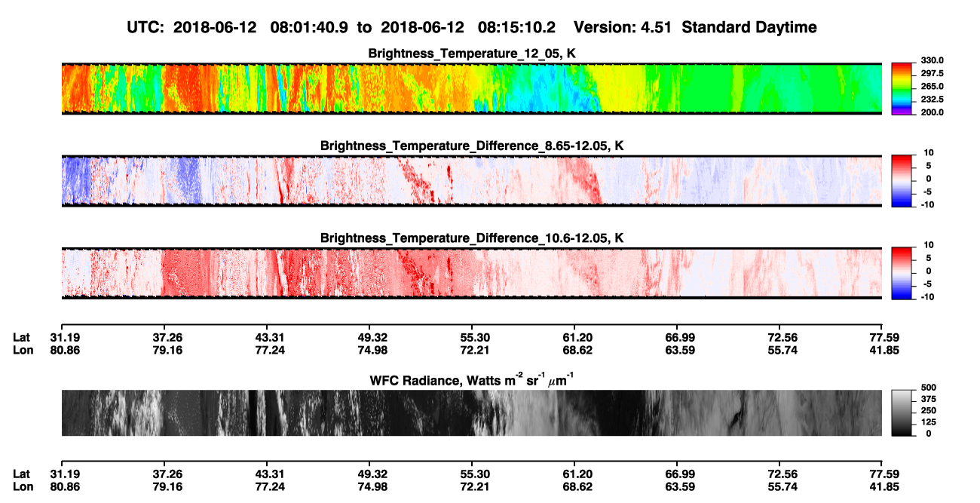Click the 10.6-12.05 difference image strip
This screenshot has width=980, height=503.
pos(472,273)
